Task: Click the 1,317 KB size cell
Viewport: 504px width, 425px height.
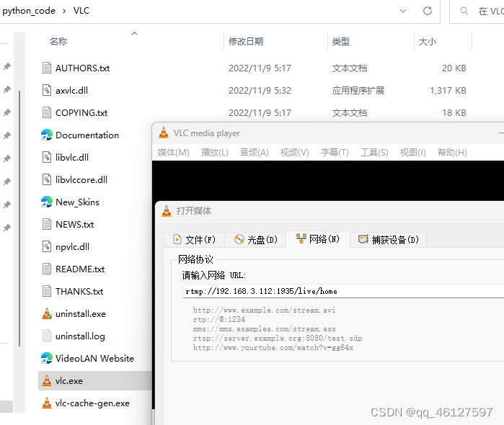Action: point(448,90)
